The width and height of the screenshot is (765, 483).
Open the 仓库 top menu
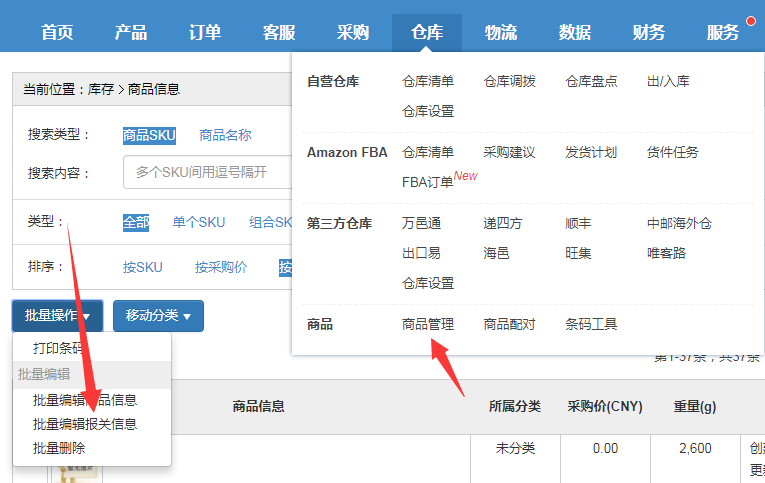tap(427, 33)
